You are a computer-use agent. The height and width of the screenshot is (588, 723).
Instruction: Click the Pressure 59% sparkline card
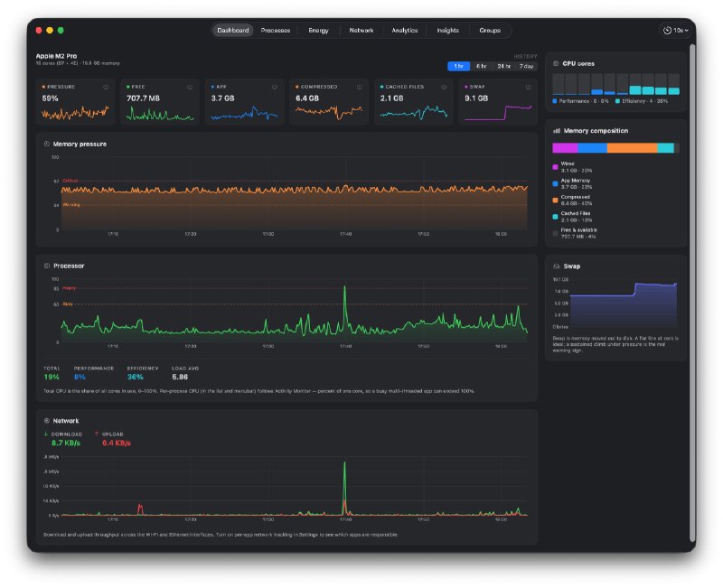pos(75,102)
